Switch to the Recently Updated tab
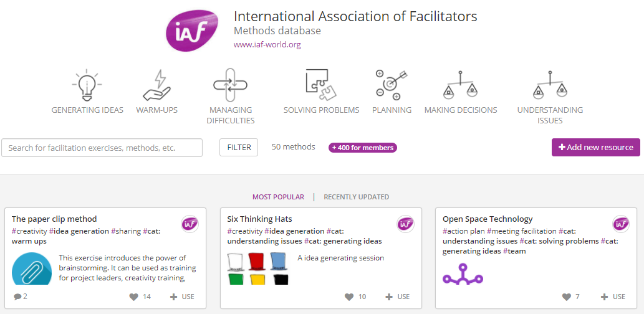The image size is (644, 314). pos(356,197)
